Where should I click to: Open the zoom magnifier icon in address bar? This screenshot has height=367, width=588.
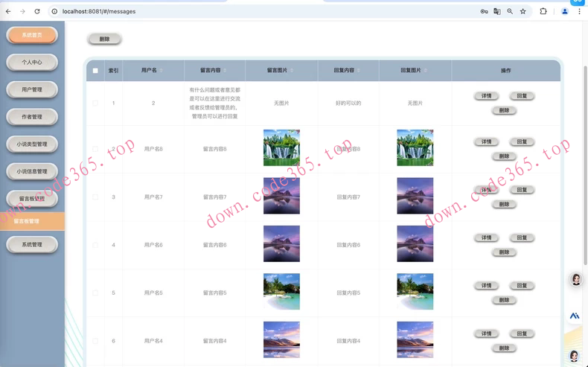tap(510, 11)
